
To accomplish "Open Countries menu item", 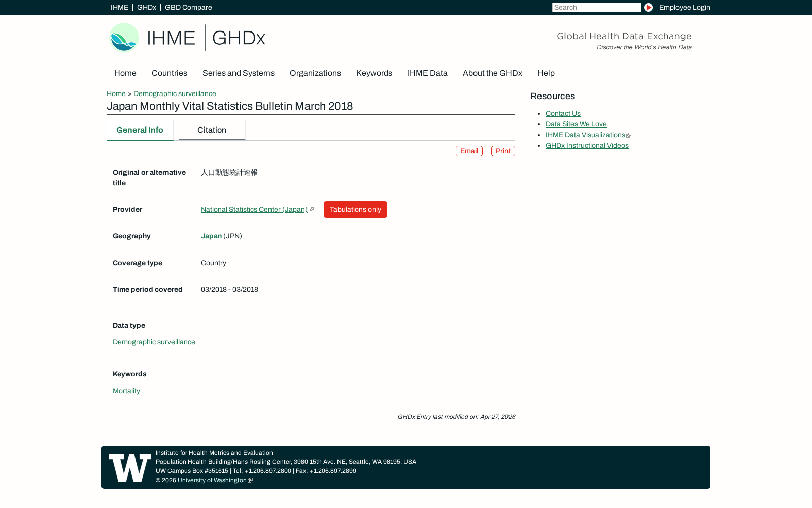I will click(x=170, y=73).
